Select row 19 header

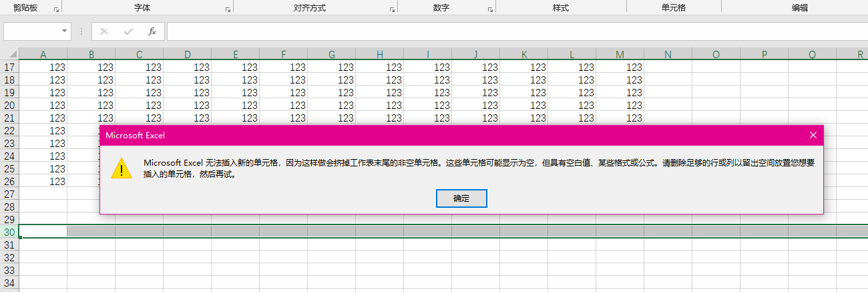pyautogui.click(x=9, y=92)
